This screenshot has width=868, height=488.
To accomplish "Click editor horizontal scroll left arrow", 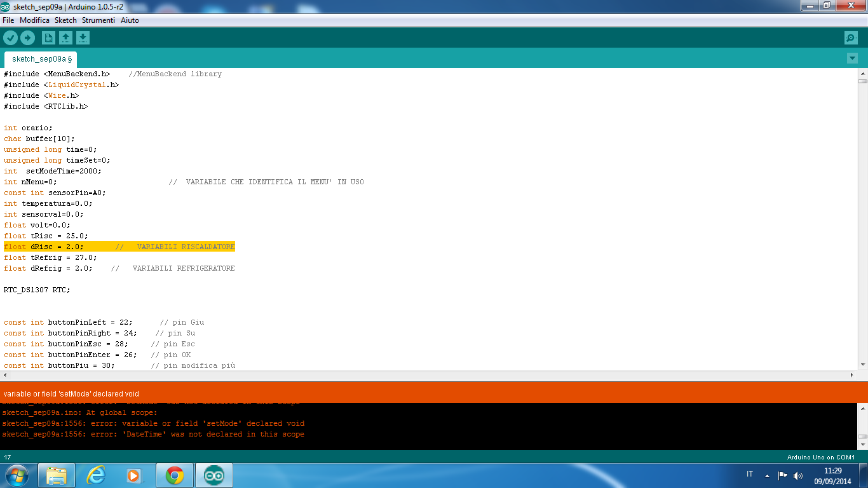I will 4,375.
